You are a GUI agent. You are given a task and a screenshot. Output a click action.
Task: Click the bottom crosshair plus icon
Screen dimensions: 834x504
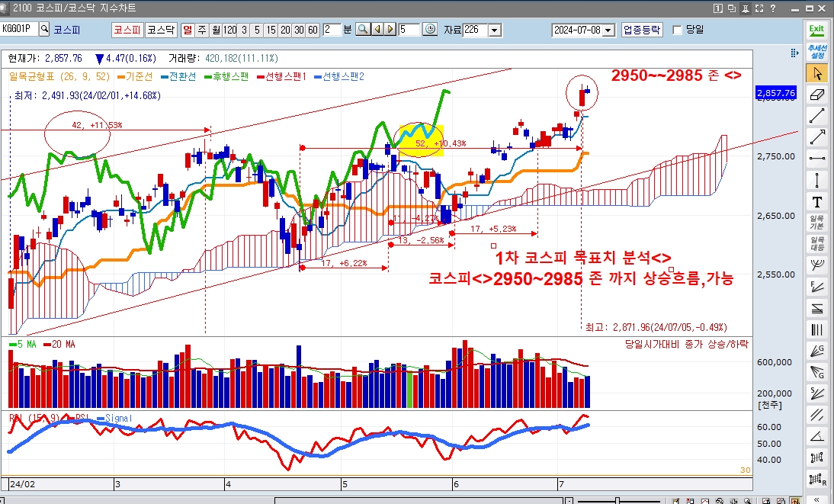pos(734,500)
